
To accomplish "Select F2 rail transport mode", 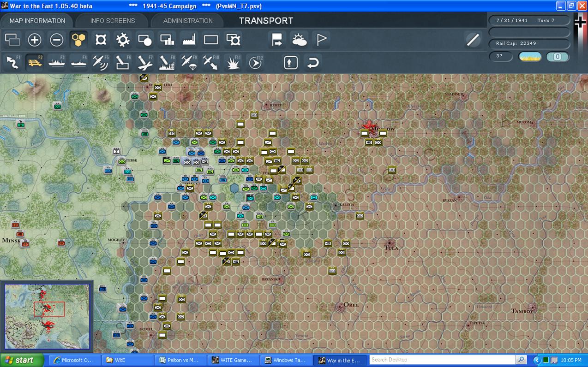I will coord(35,62).
